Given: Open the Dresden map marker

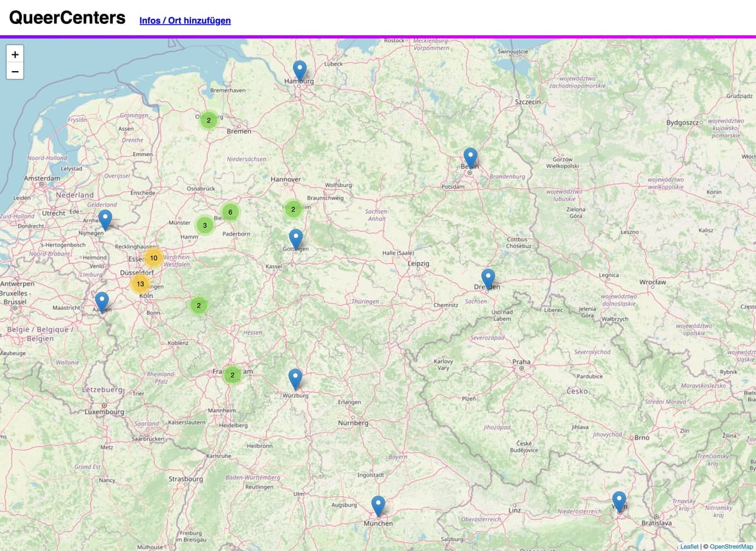Looking at the screenshot, I should click(488, 278).
